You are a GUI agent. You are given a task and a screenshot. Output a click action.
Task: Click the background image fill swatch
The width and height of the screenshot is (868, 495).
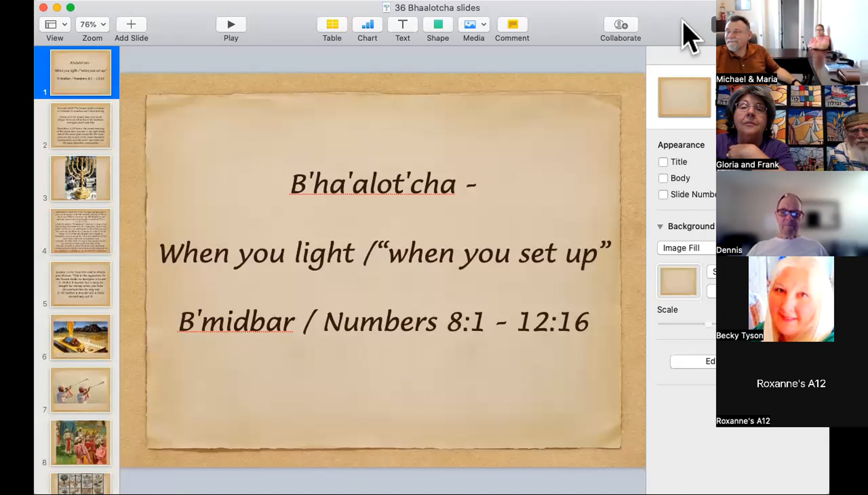(x=678, y=282)
